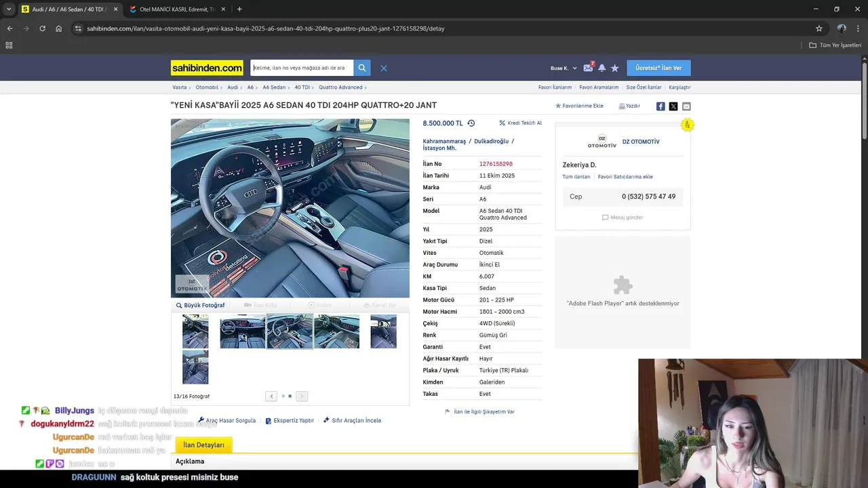
Task: Click the sahibinden.com logo
Action: coord(207,68)
